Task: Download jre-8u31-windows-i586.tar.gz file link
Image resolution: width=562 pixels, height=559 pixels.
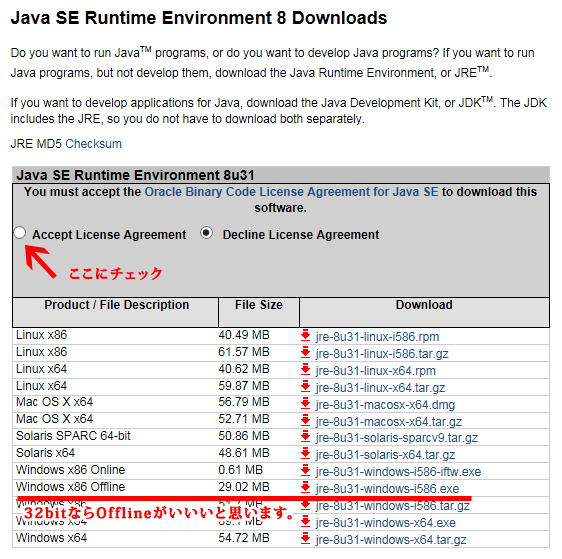Action: point(392,506)
